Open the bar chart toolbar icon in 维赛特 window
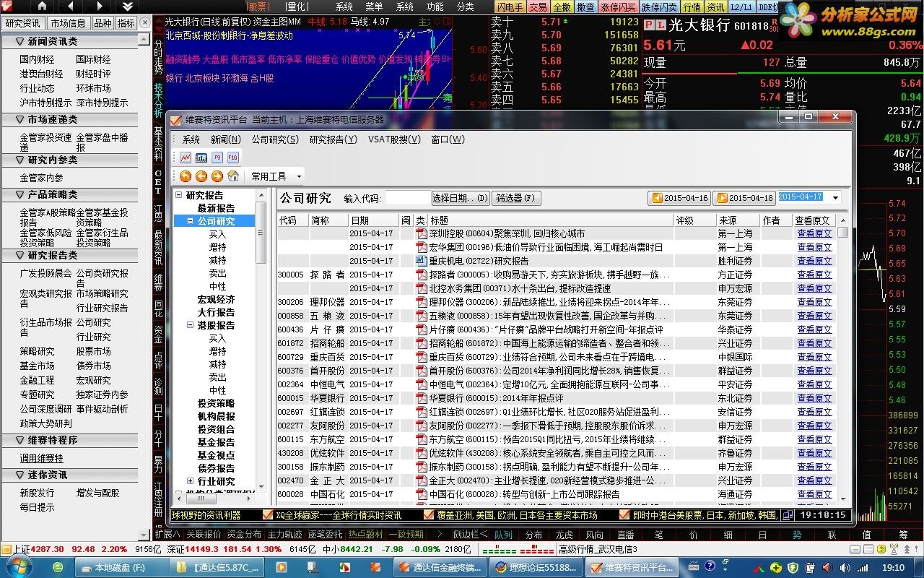Screen dimensions: 924x578 pyautogui.click(x=201, y=157)
